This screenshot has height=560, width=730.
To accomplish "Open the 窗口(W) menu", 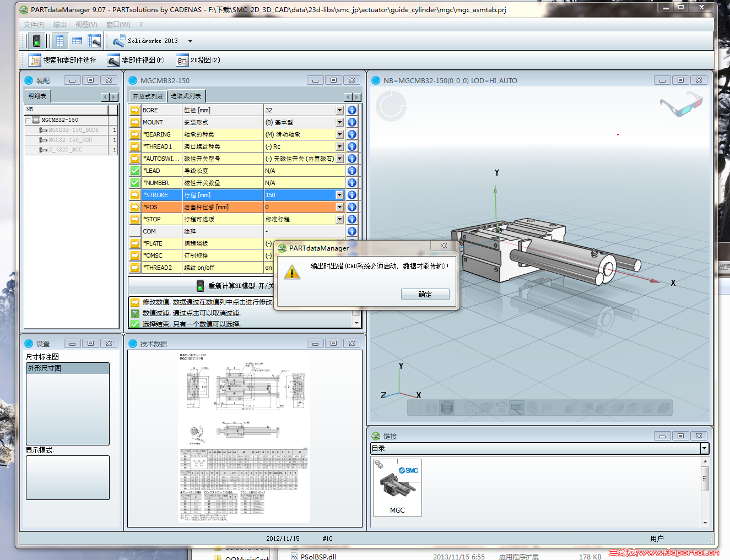I will coord(118,25).
